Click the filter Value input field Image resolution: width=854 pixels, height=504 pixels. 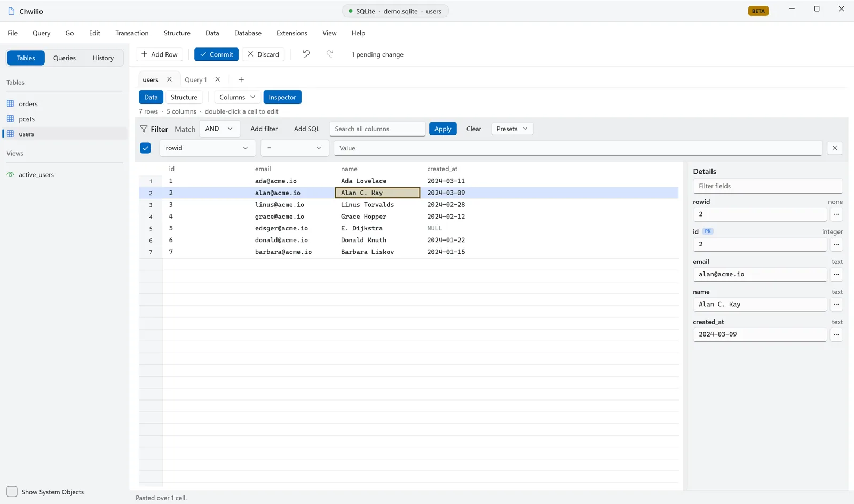pyautogui.click(x=578, y=148)
